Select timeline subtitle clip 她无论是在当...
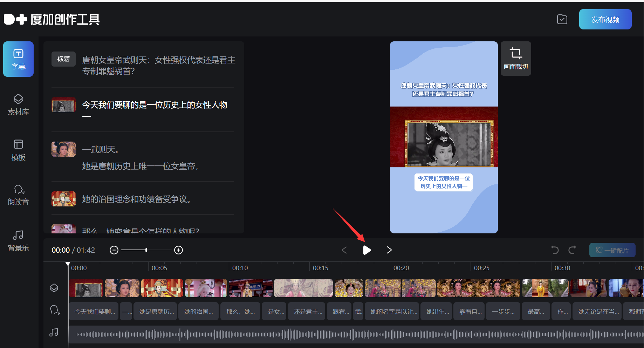Screen dimensions: 644x348 point(597,311)
